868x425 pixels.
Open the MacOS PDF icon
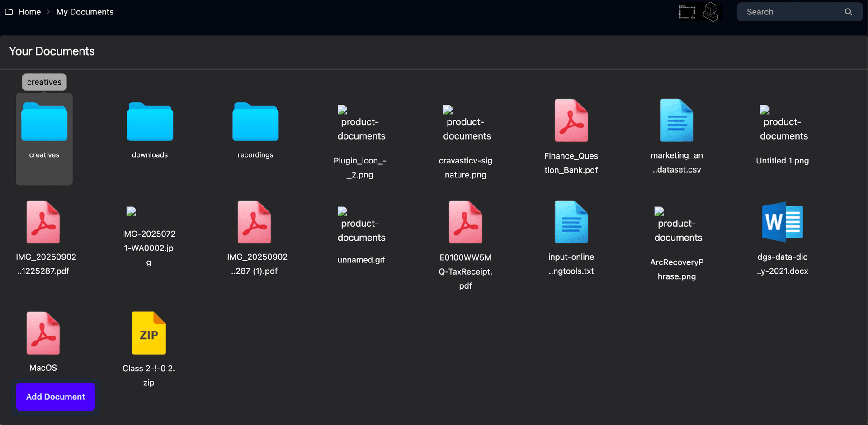pos(43,333)
